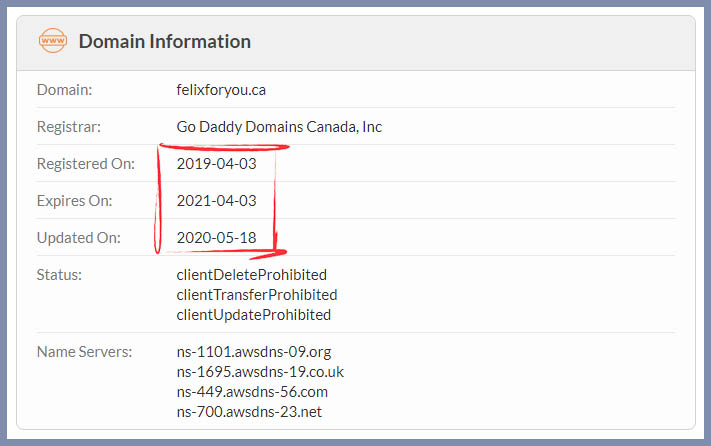711x446 pixels.
Task: Open name server ns-449.awsdns-56.com
Action: point(252,392)
